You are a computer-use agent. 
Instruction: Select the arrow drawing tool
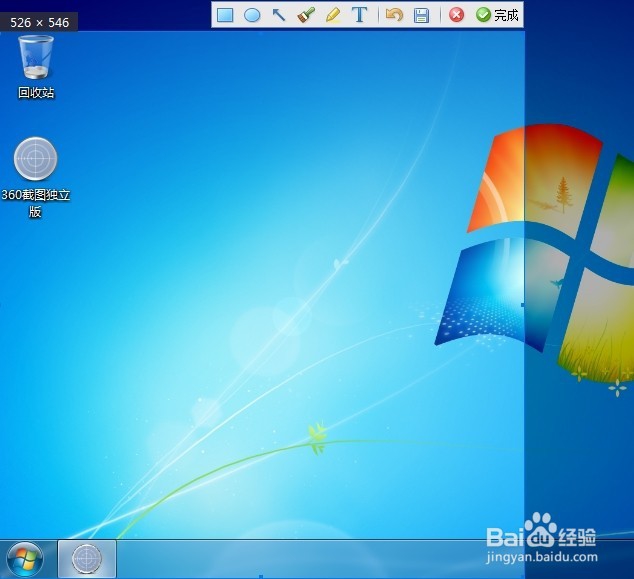coord(279,15)
